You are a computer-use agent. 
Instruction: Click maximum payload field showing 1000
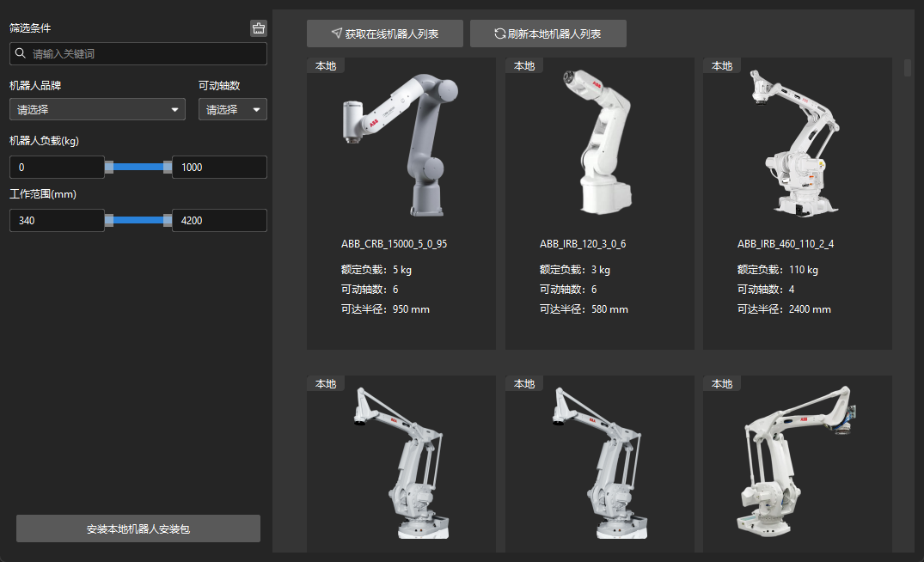[219, 168]
